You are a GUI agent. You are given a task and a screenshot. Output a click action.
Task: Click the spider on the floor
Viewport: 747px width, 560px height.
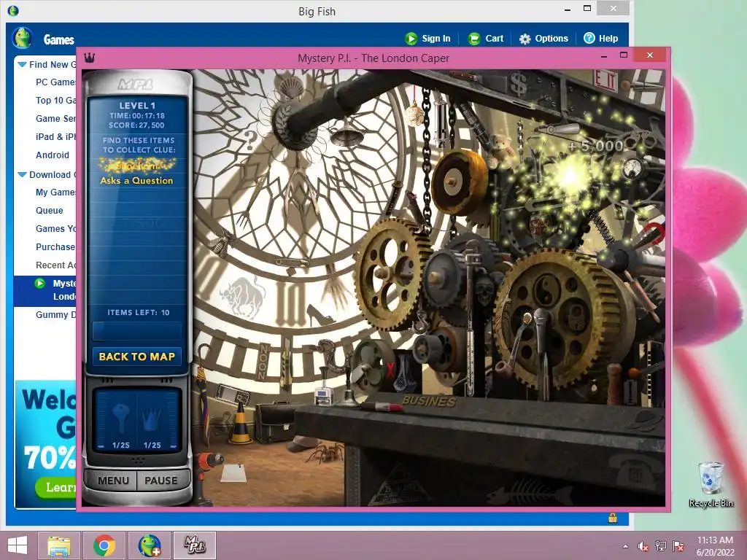(x=325, y=452)
